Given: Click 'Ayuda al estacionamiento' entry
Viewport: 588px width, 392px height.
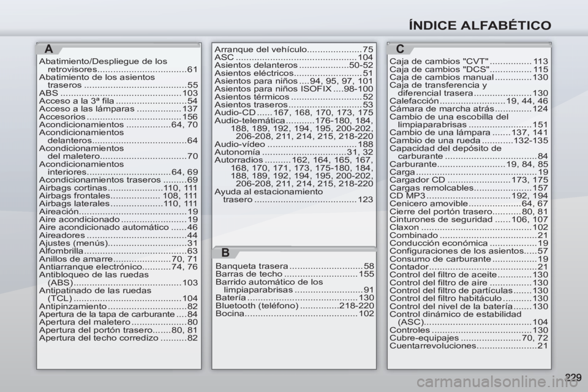Looking at the screenshot, I should (x=293, y=195).
